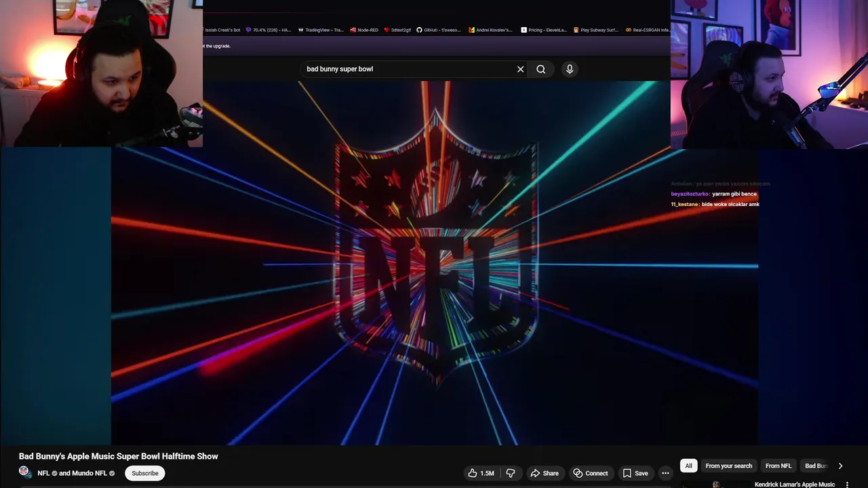868x488 pixels.
Task: Open NFL and Mundo NFL channel link
Action: click(x=76, y=473)
